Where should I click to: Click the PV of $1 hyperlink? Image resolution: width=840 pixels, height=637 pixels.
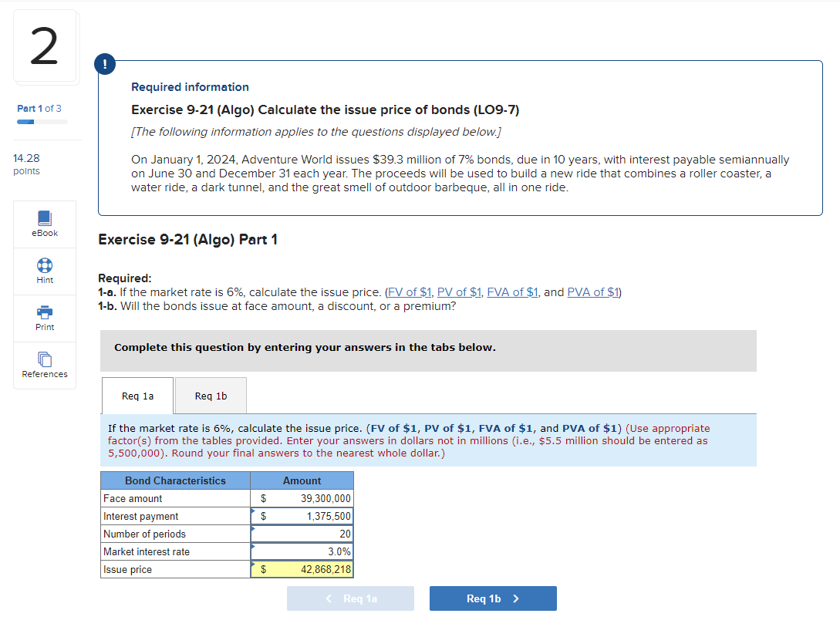pos(459,292)
